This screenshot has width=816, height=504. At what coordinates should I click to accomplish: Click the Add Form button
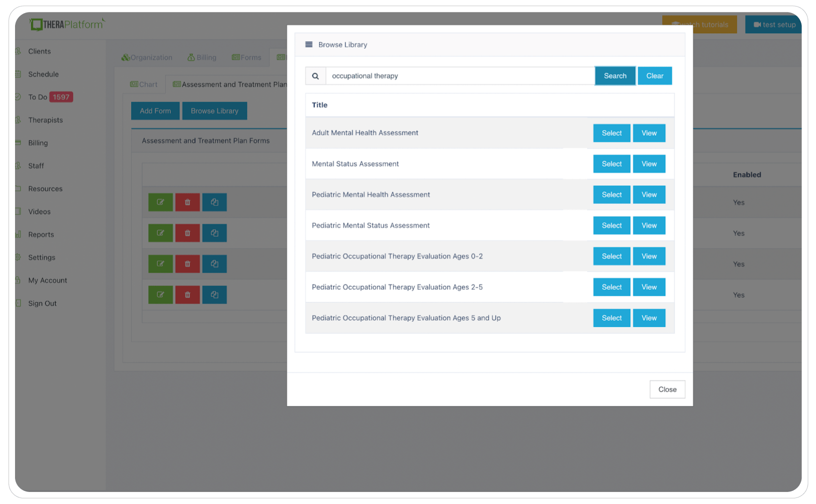pos(155,111)
